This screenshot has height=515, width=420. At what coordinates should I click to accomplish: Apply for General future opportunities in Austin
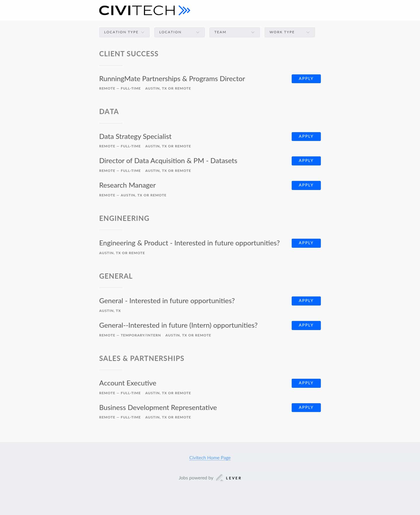[x=306, y=301]
